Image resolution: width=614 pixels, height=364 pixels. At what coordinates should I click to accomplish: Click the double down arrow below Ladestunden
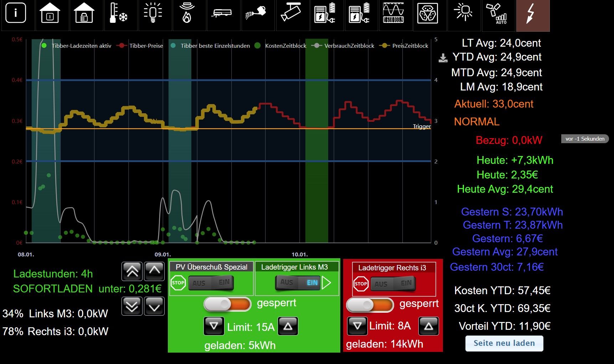(132, 306)
